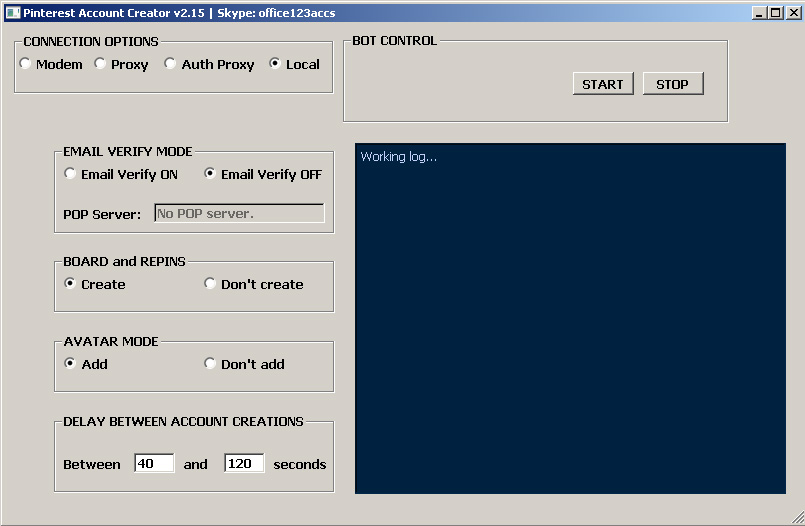Click the POP Server input field
The height and width of the screenshot is (526, 805).
(239, 213)
